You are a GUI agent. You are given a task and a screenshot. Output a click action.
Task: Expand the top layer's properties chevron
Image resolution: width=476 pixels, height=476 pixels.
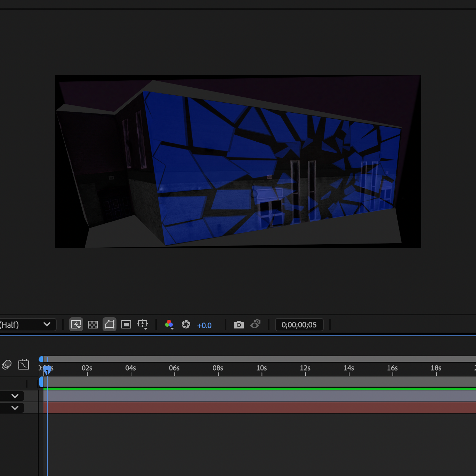(14, 396)
